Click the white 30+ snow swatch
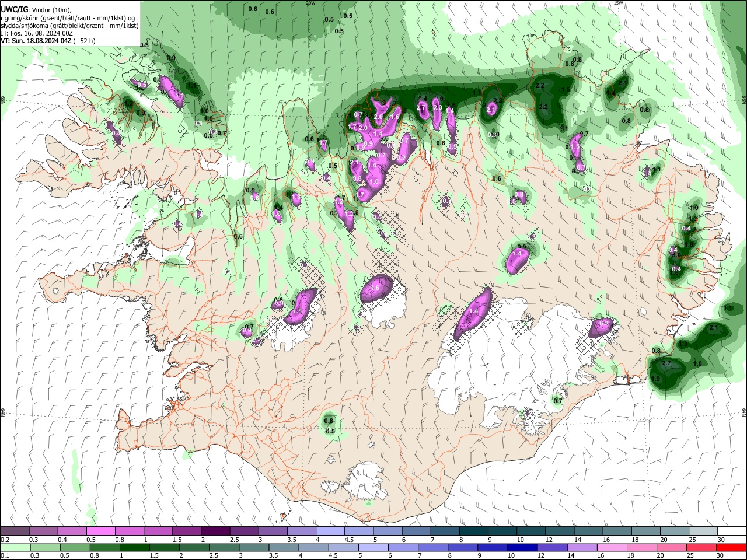 click(x=732, y=531)
